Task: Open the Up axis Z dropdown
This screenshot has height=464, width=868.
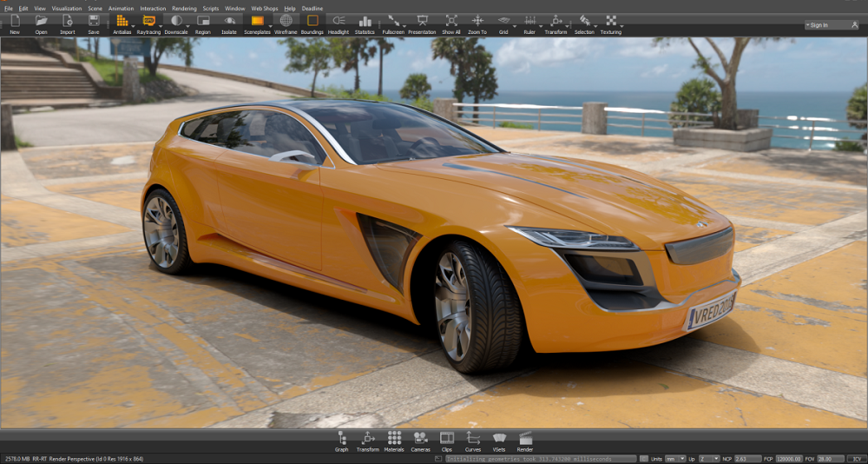Action: tap(709, 459)
